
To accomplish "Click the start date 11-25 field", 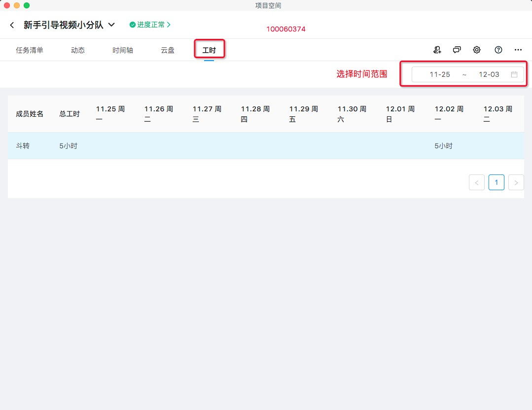I will [x=440, y=74].
